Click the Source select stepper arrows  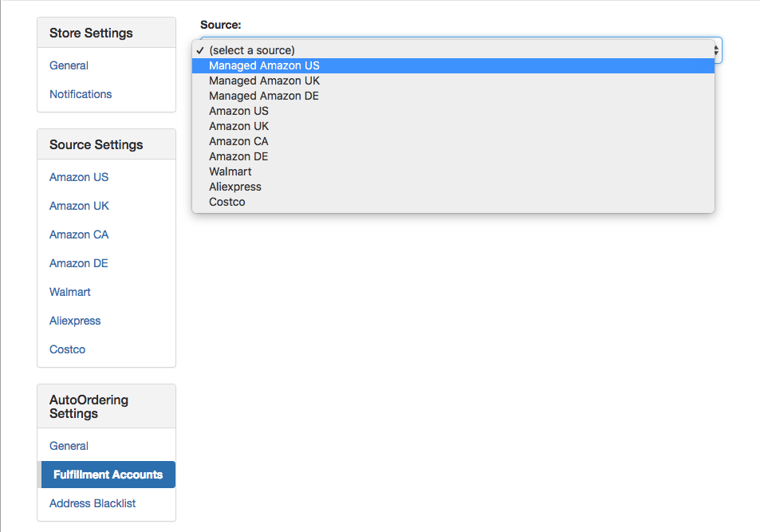(x=717, y=50)
